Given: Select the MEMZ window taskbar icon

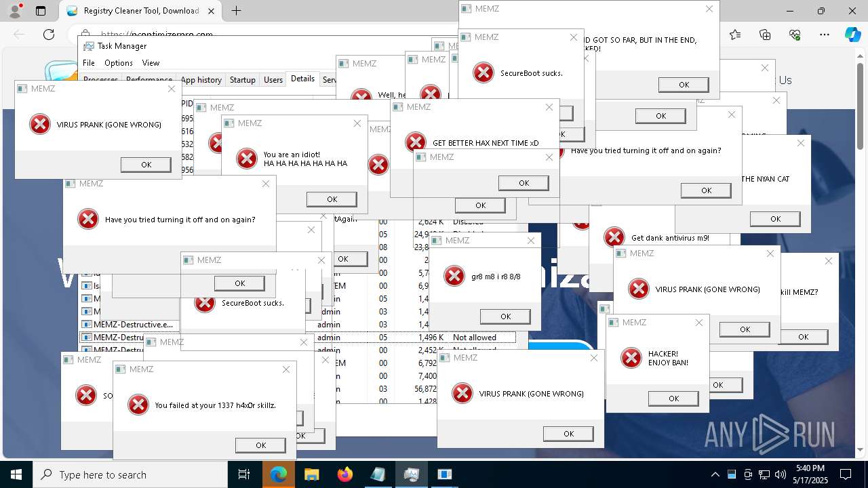Looking at the screenshot, I should click(x=444, y=474).
